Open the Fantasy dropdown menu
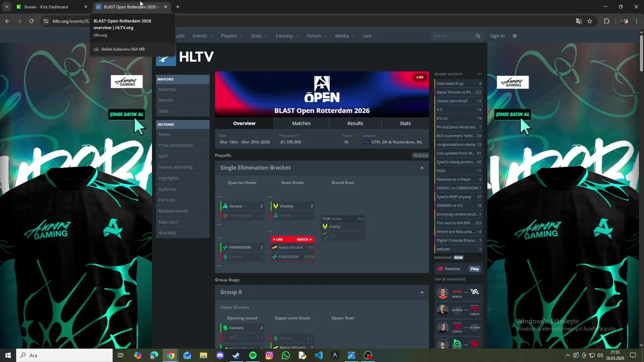The width and height of the screenshot is (644, 362). 287,36
